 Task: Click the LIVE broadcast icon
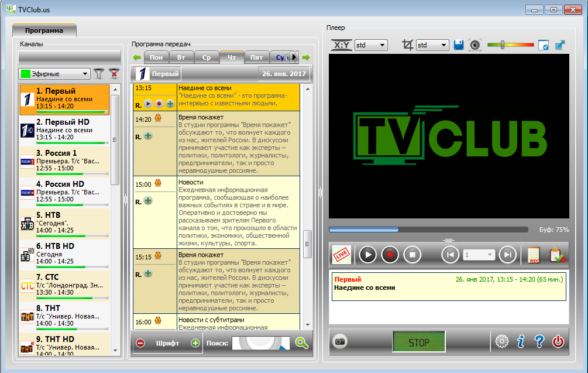tap(341, 255)
